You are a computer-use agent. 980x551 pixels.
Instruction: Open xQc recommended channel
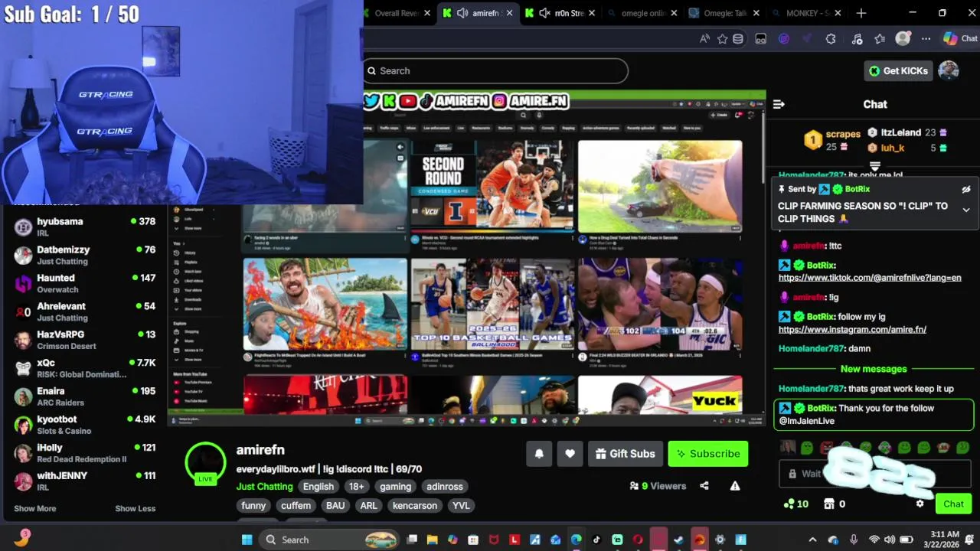tap(84, 368)
